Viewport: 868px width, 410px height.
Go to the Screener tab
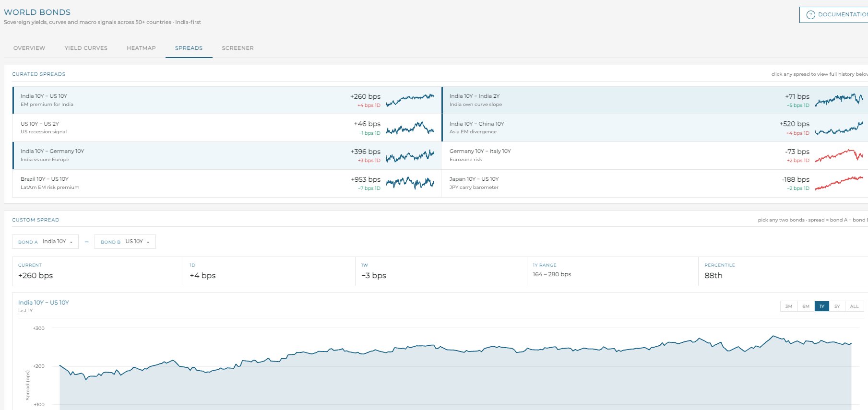(238, 48)
